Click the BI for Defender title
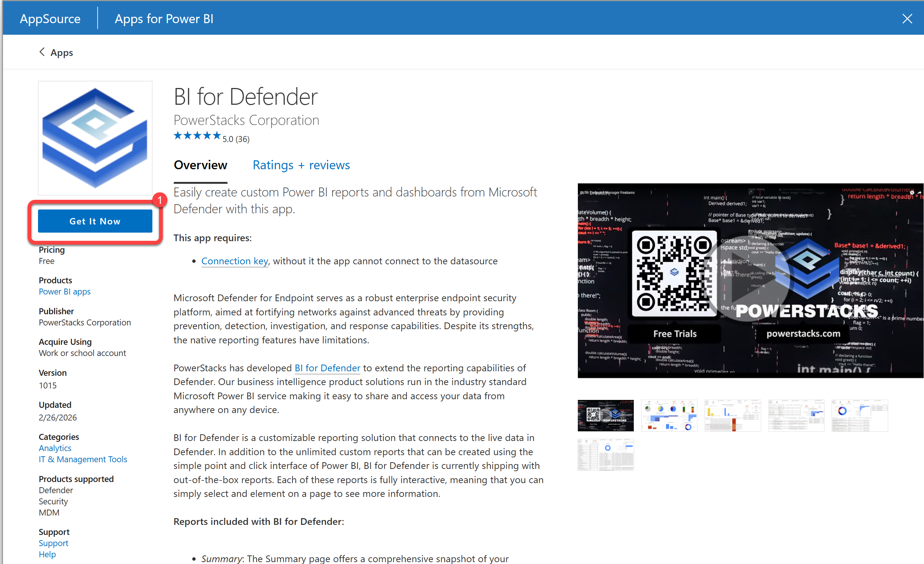The image size is (924, 564). 246,97
